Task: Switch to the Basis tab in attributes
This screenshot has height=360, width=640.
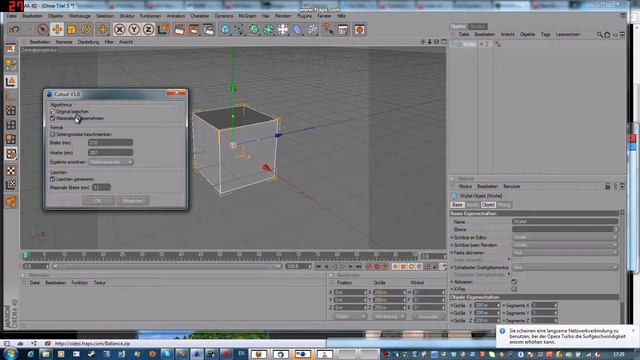Action: (457, 205)
